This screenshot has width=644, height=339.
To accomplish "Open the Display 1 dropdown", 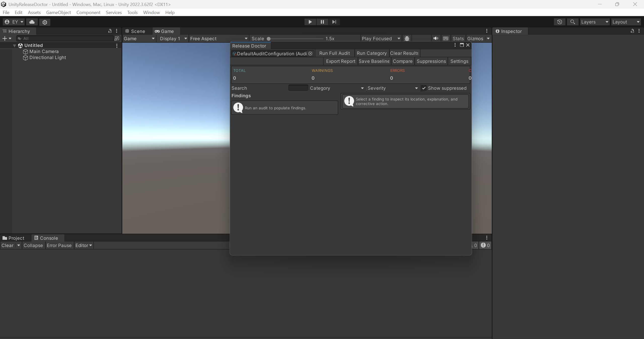I will (x=173, y=38).
